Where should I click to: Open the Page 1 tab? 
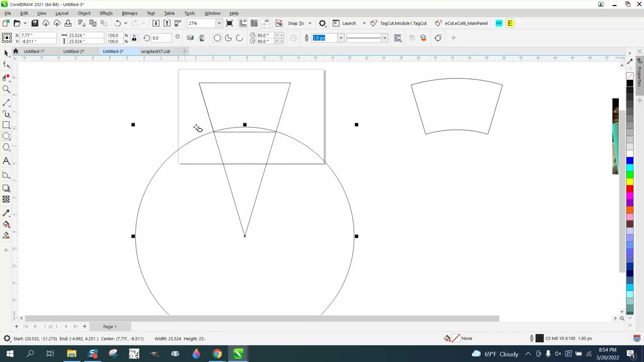point(110,327)
